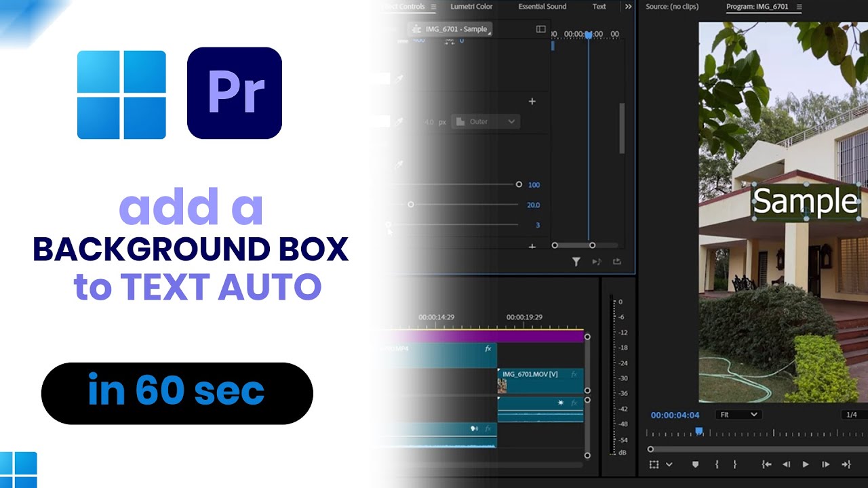Click the "in 60 sec" pill

(177, 393)
